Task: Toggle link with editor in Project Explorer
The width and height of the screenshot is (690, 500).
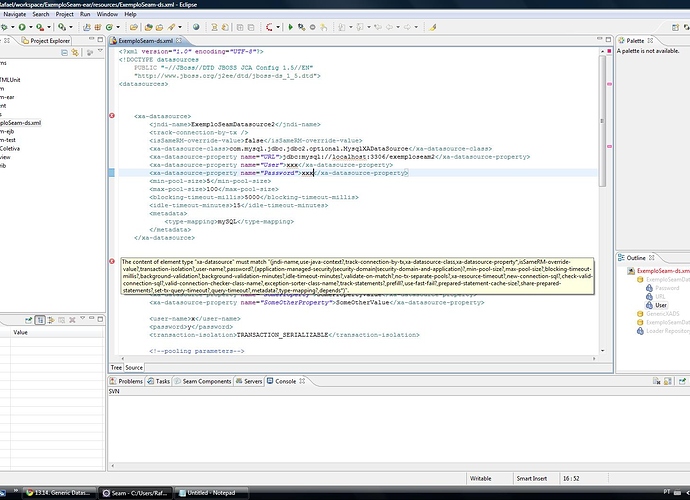Action: tap(75, 53)
